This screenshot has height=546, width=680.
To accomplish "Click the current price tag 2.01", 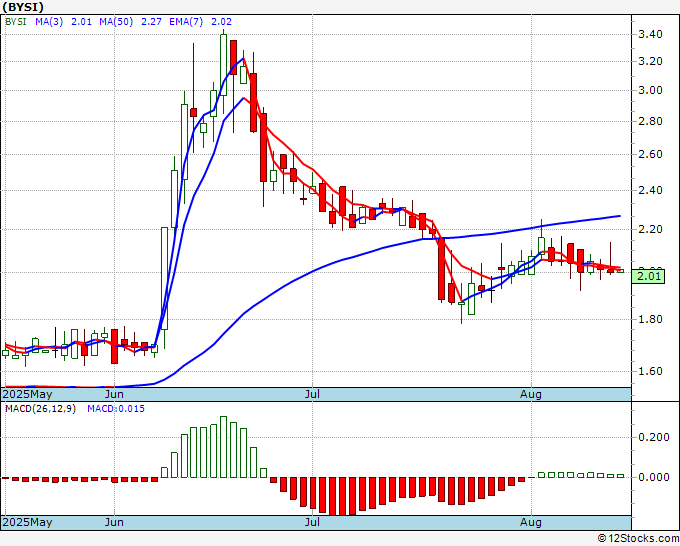I will point(648,276).
